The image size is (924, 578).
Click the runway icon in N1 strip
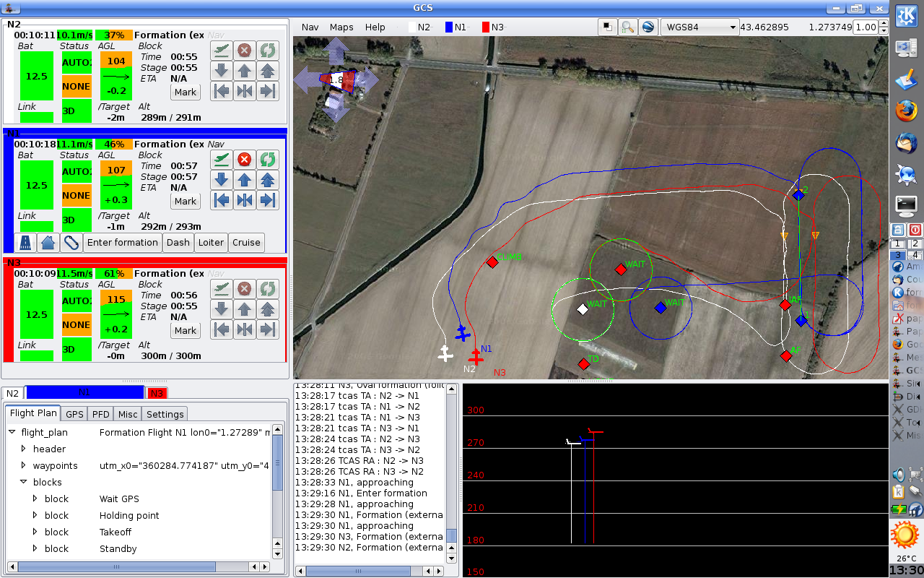[25, 243]
